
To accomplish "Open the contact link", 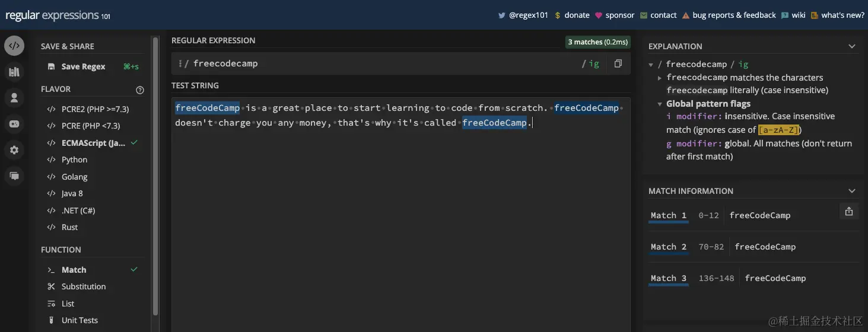I will pos(663,15).
